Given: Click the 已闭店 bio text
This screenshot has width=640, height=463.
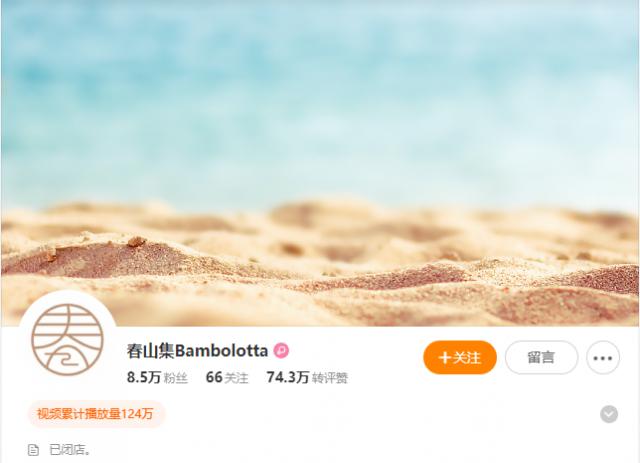Looking at the screenshot, I should point(70,450).
